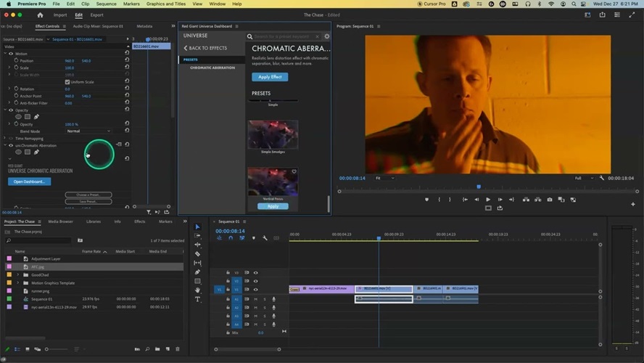Open the Fit zoom level dropdown
Viewport: 644px width, 363px height.
point(384,178)
